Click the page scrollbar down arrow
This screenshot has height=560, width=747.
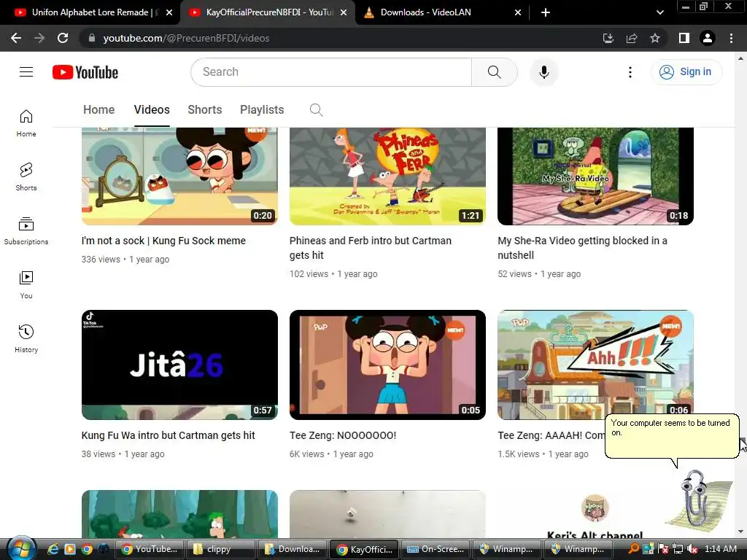(741, 532)
